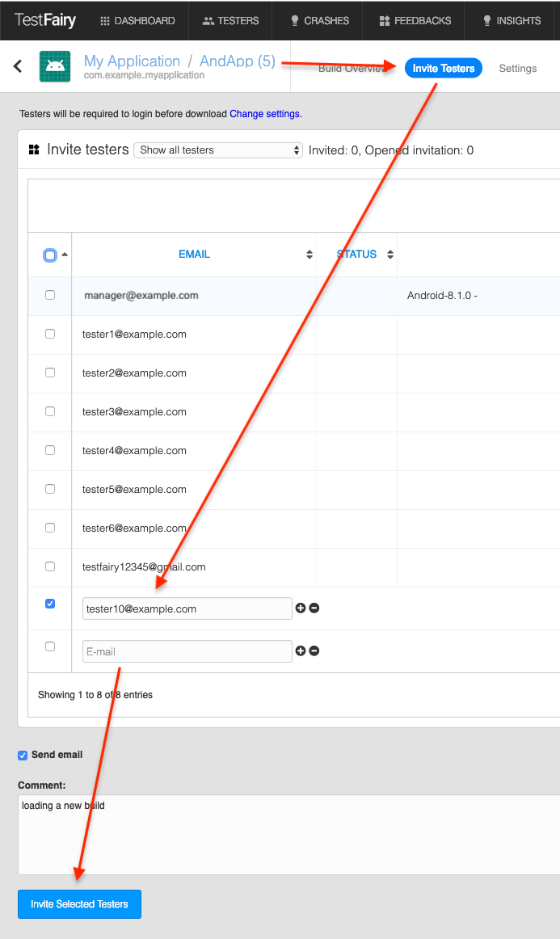
Task: Open the Testers section in top navigation
Action: click(x=230, y=21)
